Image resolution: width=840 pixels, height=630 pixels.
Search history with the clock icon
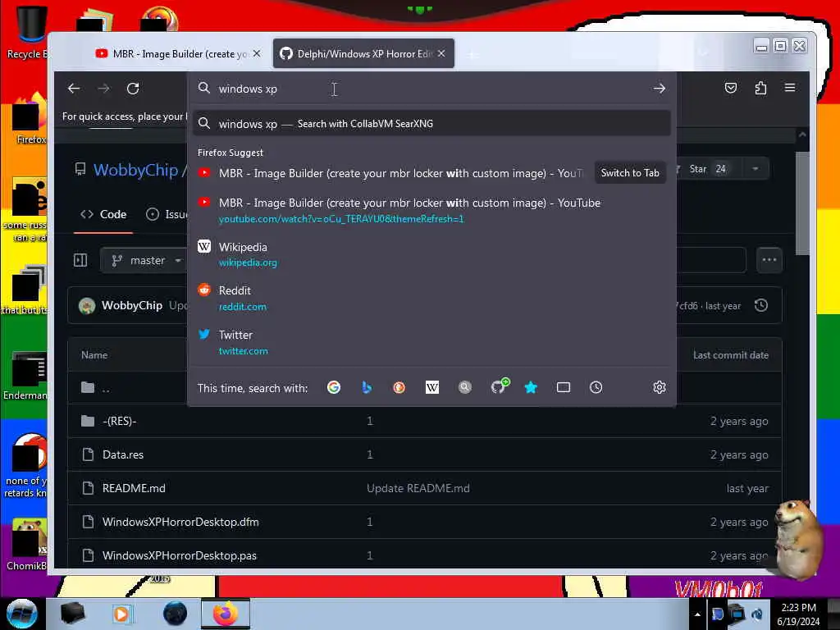click(x=596, y=387)
